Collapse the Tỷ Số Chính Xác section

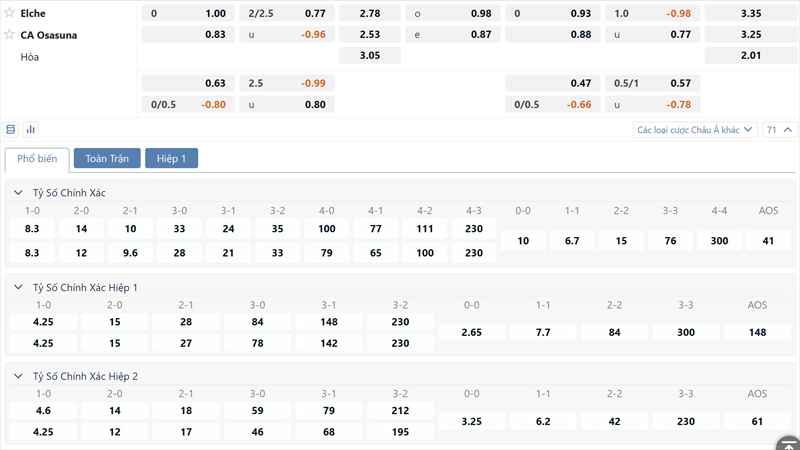click(x=18, y=193)
